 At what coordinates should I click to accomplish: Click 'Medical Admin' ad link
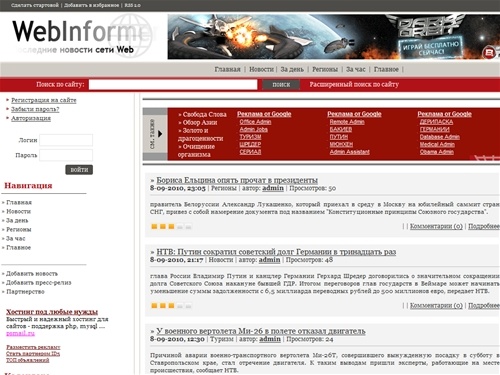tap(437, 144)
